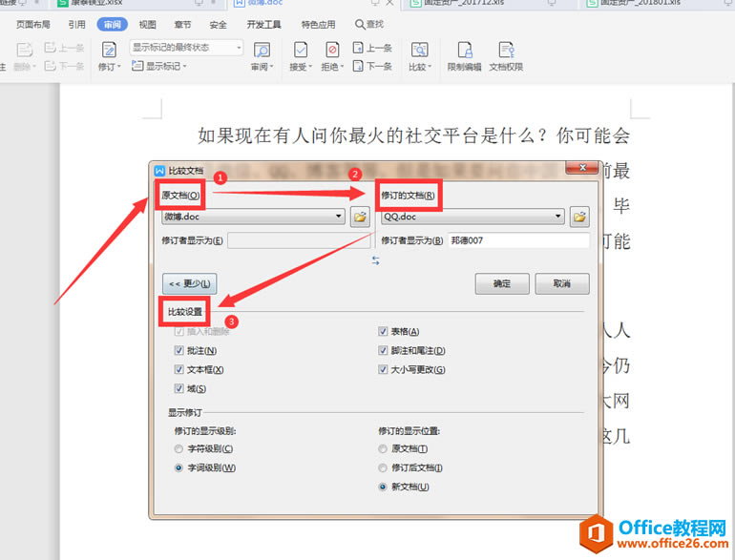Click the greyed 删除 comment icon
This screenshot has width=735, height=560.
(x=25, y=50)
